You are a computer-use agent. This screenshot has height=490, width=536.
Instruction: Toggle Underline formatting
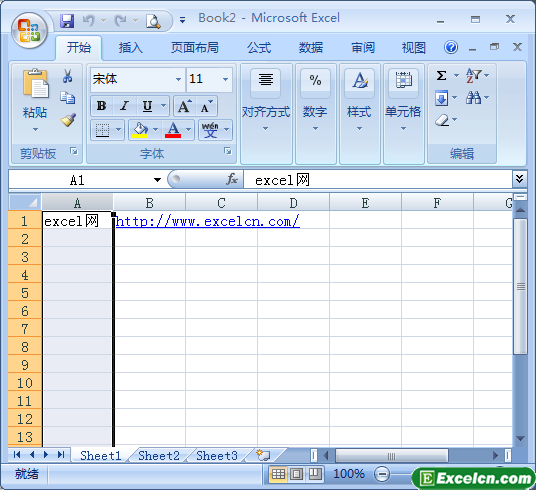pyautogui.click(x=147, y=106)
